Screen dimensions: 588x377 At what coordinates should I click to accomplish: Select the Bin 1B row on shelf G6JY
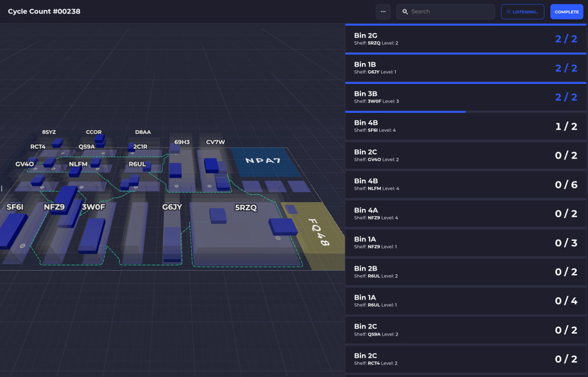pyautogui.click(x=465, y=68)
